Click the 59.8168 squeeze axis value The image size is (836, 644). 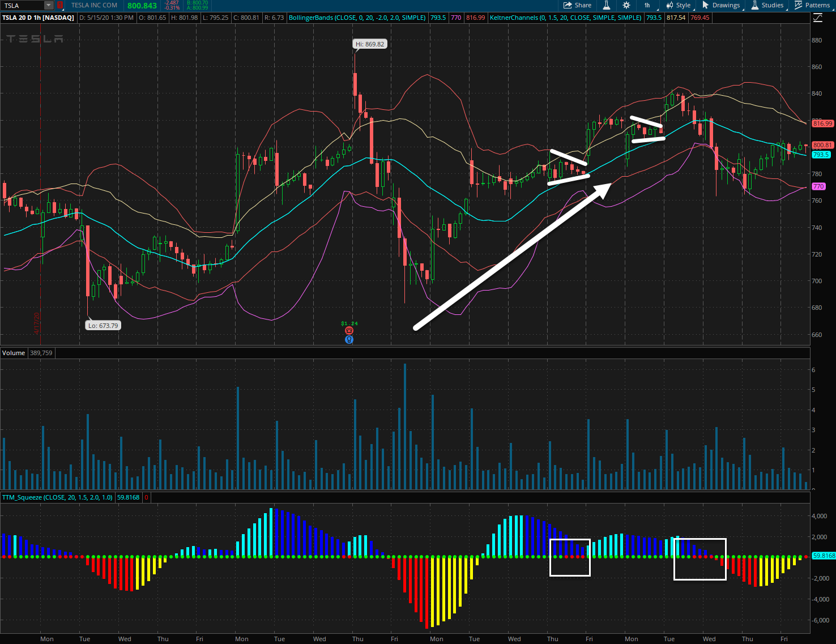point(824,556)
